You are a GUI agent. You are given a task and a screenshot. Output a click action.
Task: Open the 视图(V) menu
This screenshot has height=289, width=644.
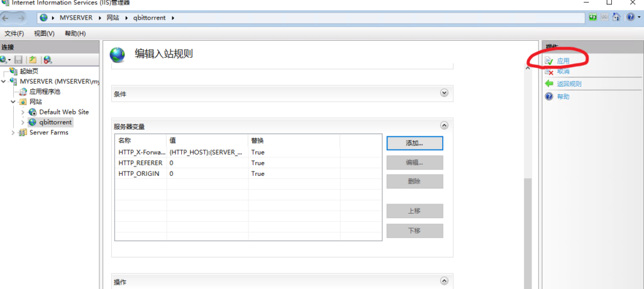tap(44, 33)
